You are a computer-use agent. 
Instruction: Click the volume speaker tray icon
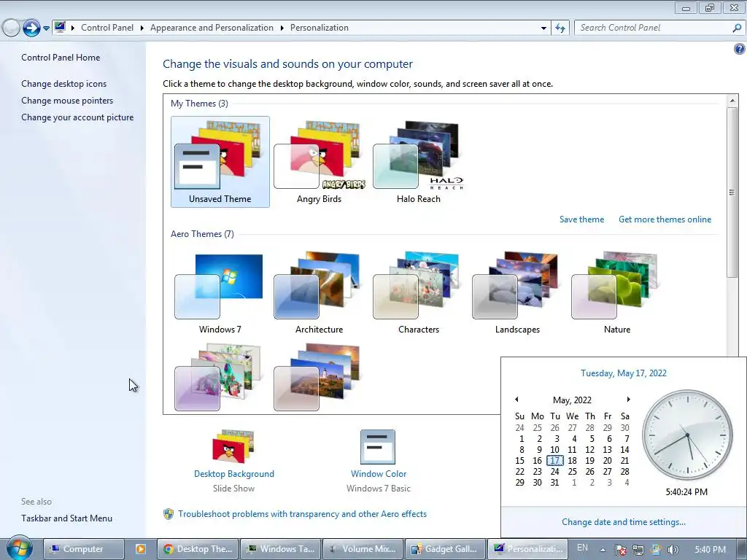pos(673,550)
